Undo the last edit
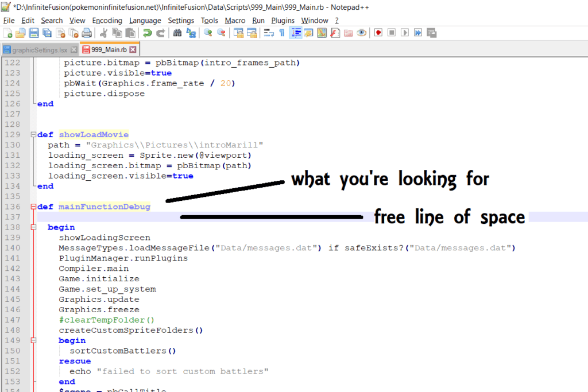The image size is (588, 392). [147, 33]
